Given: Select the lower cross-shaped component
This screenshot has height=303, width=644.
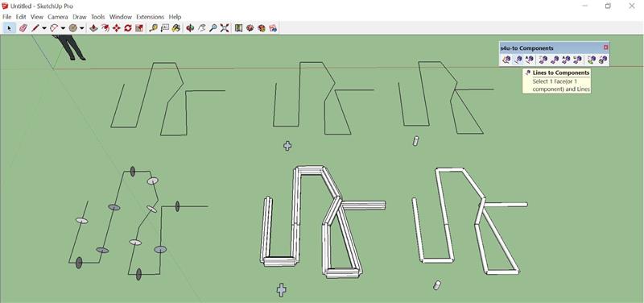Looking at the screenshot, I should 281,290.
